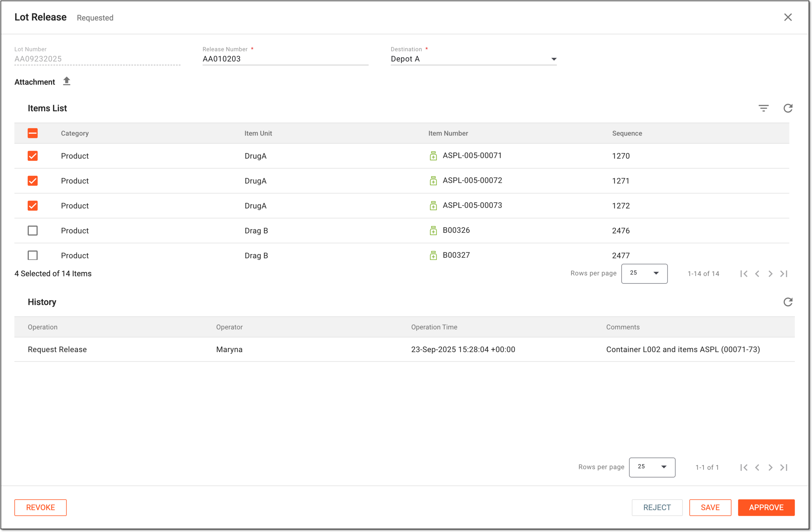Click the REJECT button
The width and height of the screenshot is (812, 532).
click(x=657, y=507)
